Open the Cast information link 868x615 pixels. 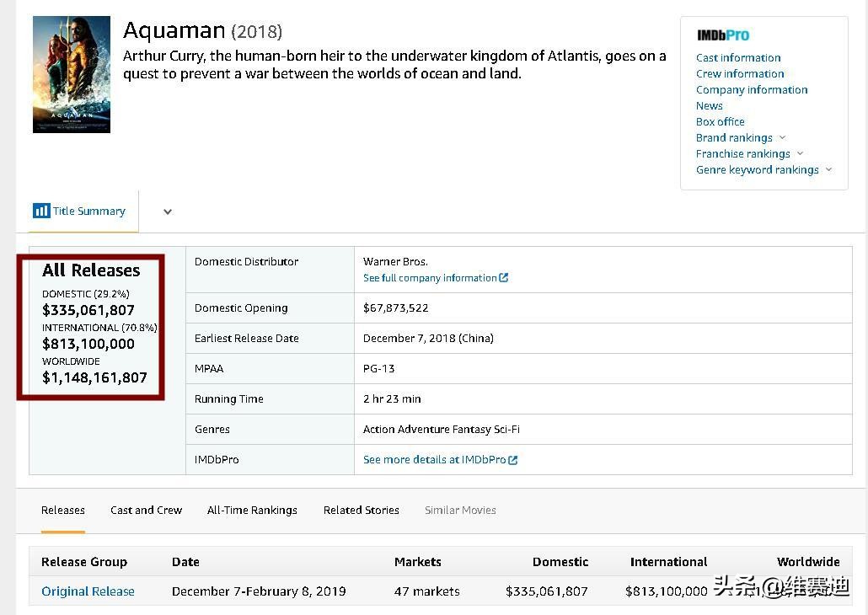coord(738,58)
